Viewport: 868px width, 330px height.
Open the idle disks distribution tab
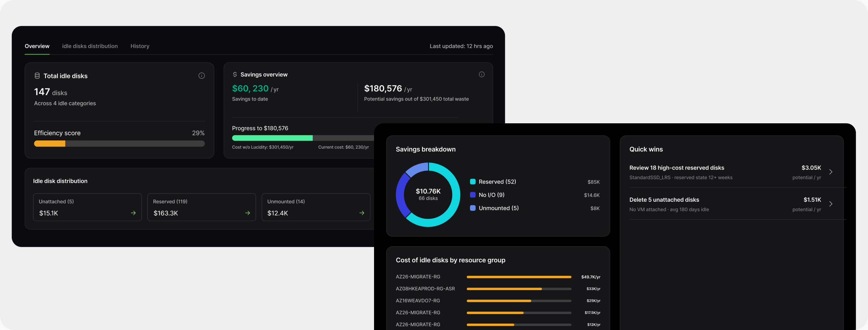(90, 46)
